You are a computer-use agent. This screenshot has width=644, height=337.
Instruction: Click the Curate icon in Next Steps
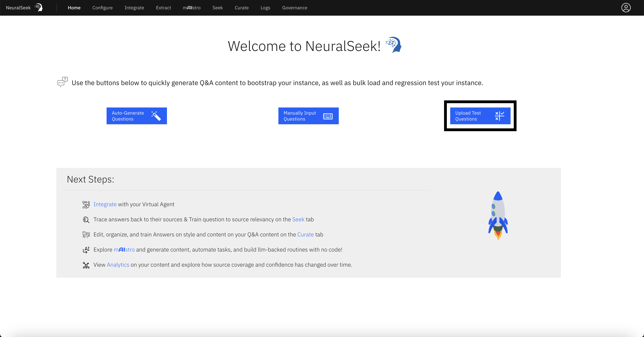86,235
